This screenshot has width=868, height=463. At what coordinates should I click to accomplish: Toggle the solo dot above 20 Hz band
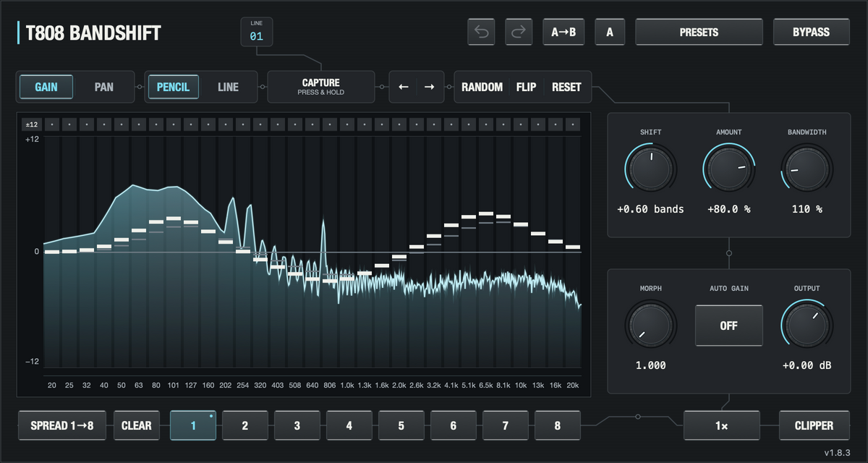point(52,124)
